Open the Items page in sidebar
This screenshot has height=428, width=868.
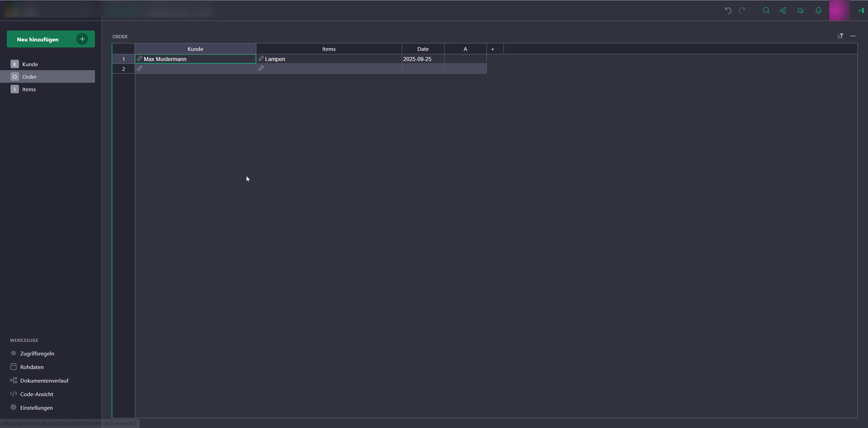pyautogui.click(x=29, y=89)
